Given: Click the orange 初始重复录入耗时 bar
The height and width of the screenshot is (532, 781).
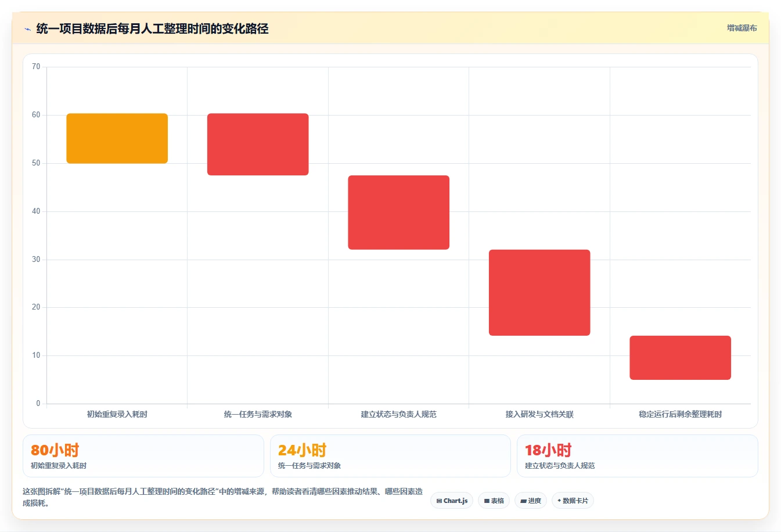Looking at the screenshot, I should click(x=117, y=138).
